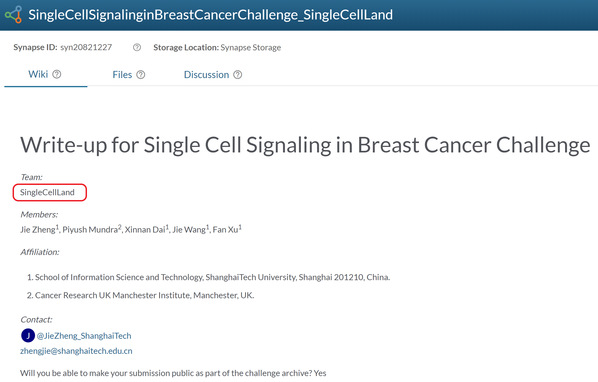Image resolution: width=598 pixels, height=382 pixels.
Task: Open the Discussion tab
Action: (206, 75)
